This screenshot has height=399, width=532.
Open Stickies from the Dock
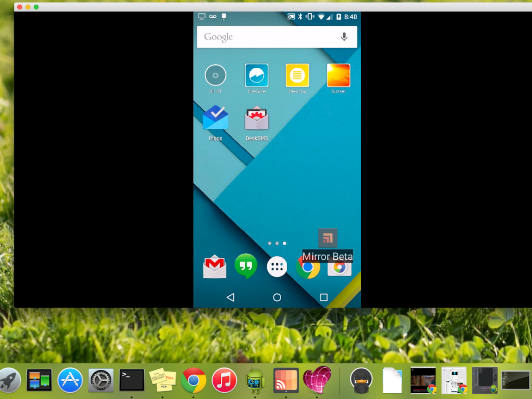click(163, 380)
